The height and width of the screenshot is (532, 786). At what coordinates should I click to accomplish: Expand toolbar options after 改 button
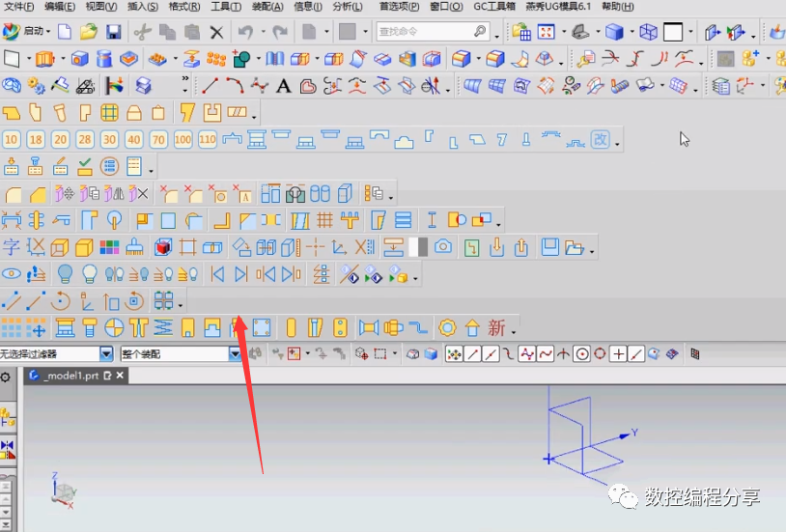[617, 145]
